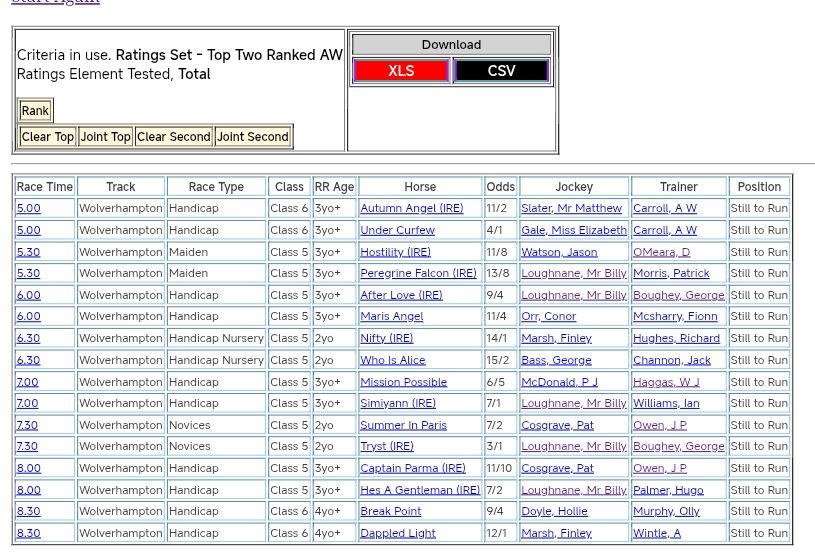Viewport: 815px width, 560px height.
Task: View horse Summer In Paris
Action: pyautogui.click(x=403, y=425)
